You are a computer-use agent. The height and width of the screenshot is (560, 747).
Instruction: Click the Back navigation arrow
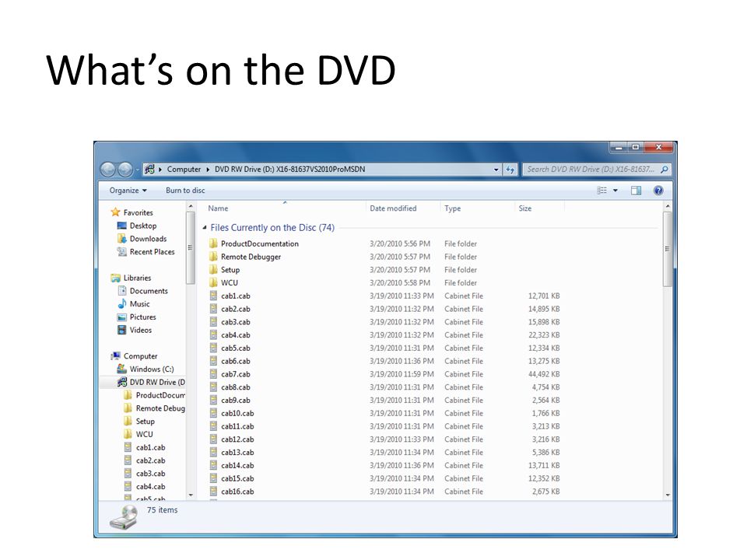point(108,169)
